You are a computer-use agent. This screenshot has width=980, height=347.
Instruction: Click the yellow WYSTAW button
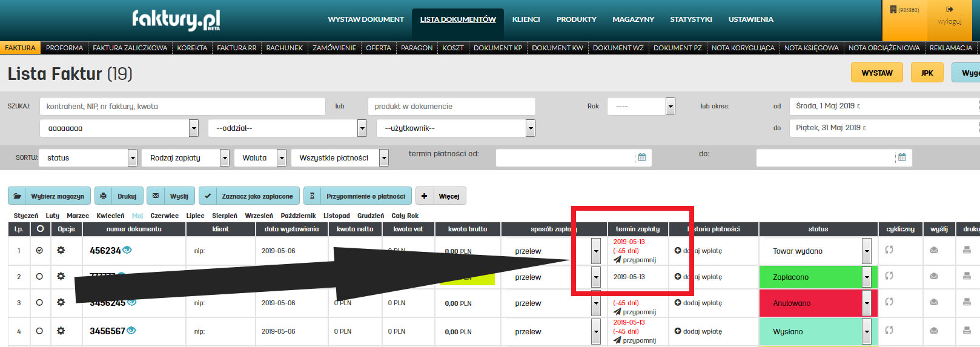[x=876, y=73]
